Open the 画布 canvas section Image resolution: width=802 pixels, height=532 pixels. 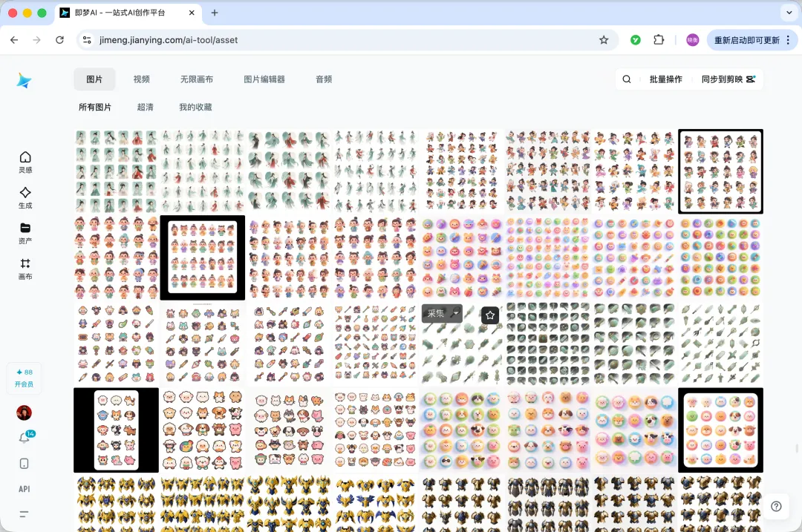25,269
